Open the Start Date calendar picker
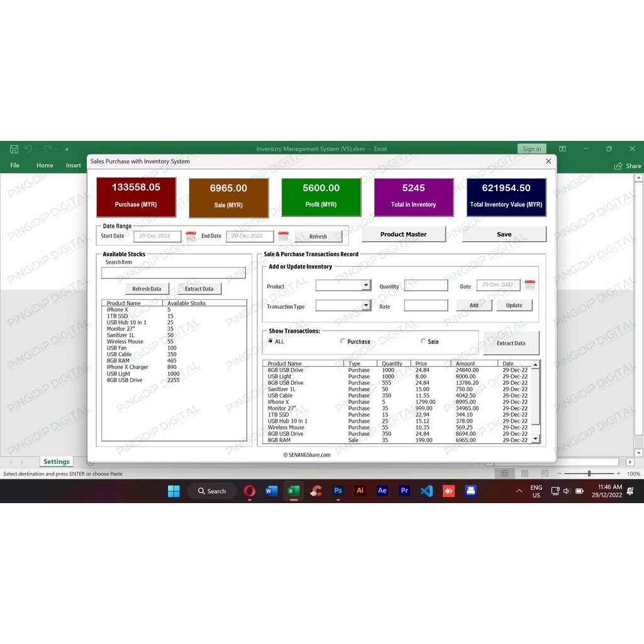Viewport: 644px width, 644px height. click(x=191, y=236)
